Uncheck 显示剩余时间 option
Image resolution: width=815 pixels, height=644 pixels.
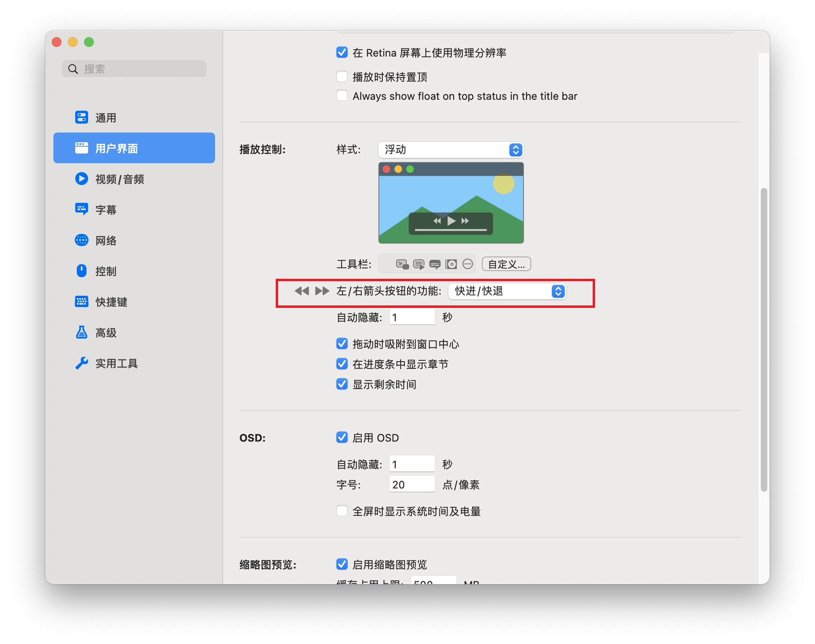342,384
